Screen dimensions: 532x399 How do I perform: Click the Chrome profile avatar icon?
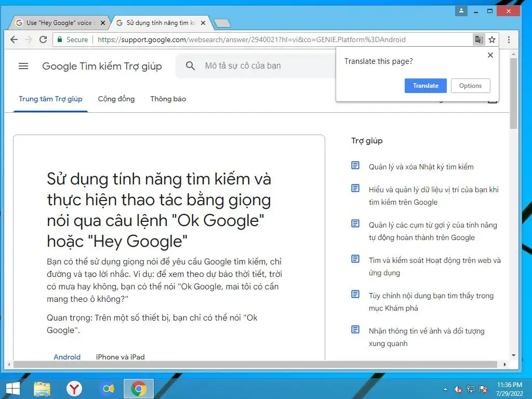tap(461, 11)
